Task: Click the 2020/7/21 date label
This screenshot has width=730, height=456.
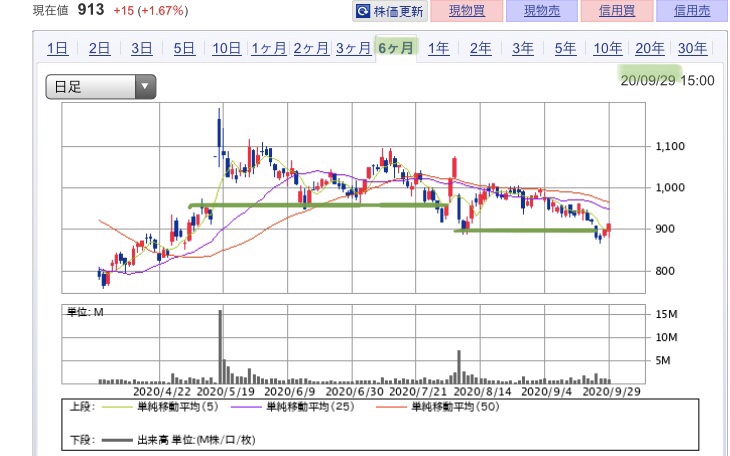Action: click(418, 391)
